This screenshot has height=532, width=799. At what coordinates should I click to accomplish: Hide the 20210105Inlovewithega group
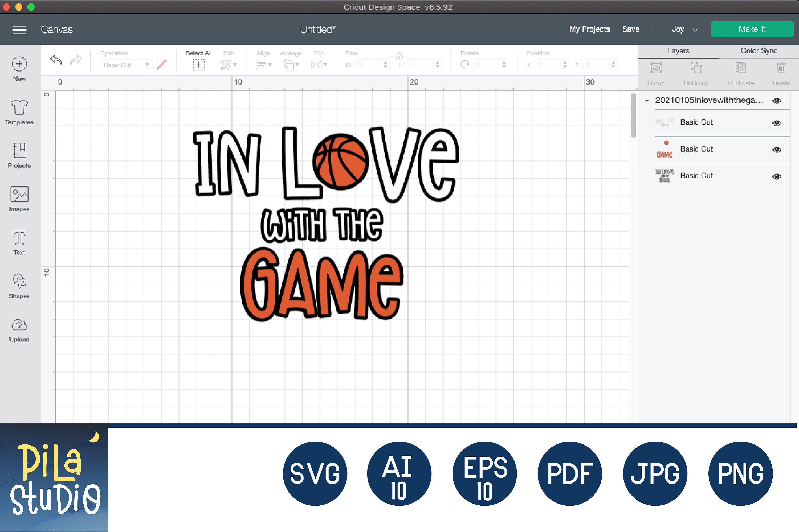pos(777,100)
